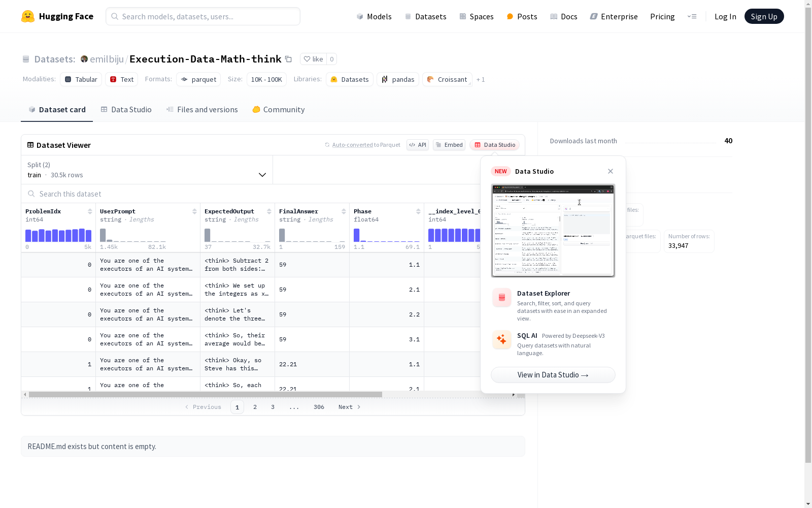The width and height of the screenshot is (812, 508).
Task: Sort by FinalAnswer column arrows
Action: [344, 211]
